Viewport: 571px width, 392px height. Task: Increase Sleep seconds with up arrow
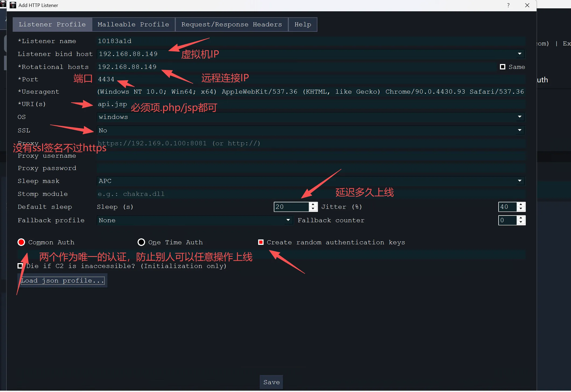point(313,204)
